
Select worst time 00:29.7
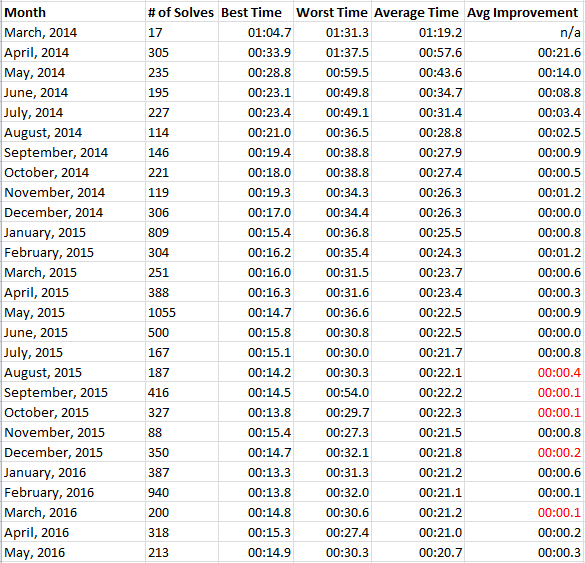(332, 412)
